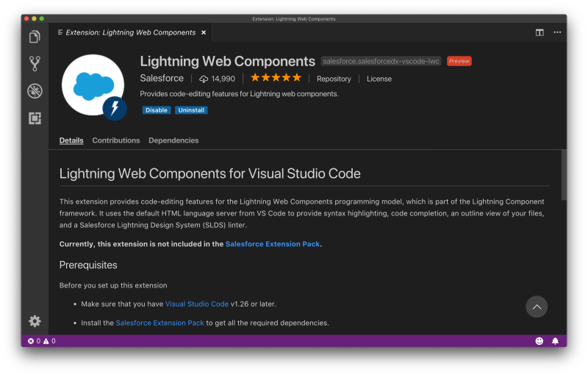Screen dimensions: 588x375
Task: Click the download count 14,990
Action: point(217,79)
